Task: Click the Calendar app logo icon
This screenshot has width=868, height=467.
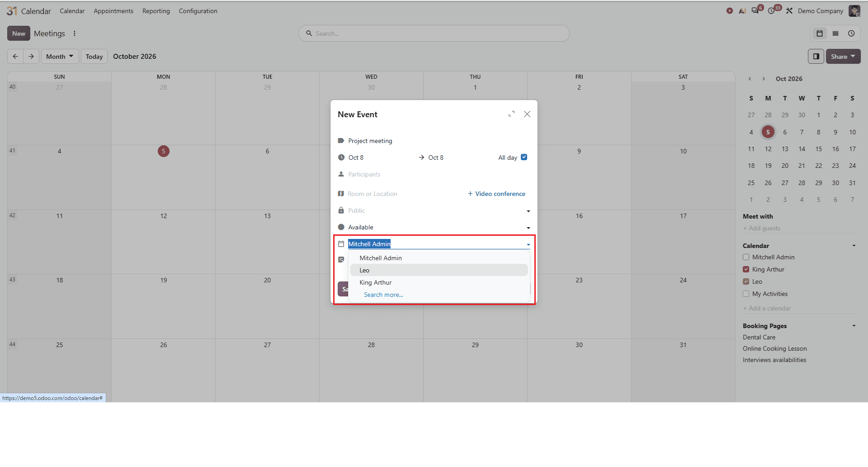Action: pos(12,11)
